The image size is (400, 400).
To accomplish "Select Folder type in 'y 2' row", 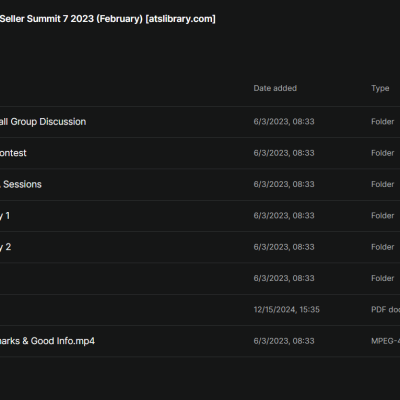I will pyautogui.click(x=382, y=247).
